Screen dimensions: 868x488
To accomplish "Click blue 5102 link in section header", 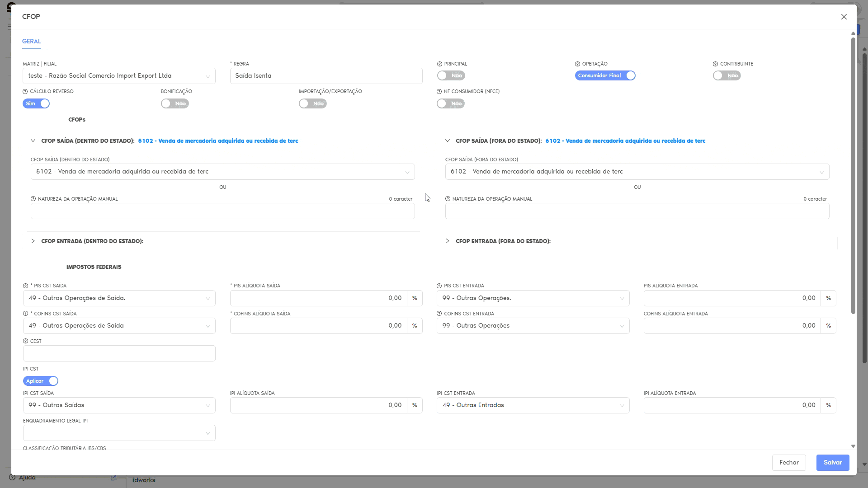I will pyautogui.click(x=218, y=141).
